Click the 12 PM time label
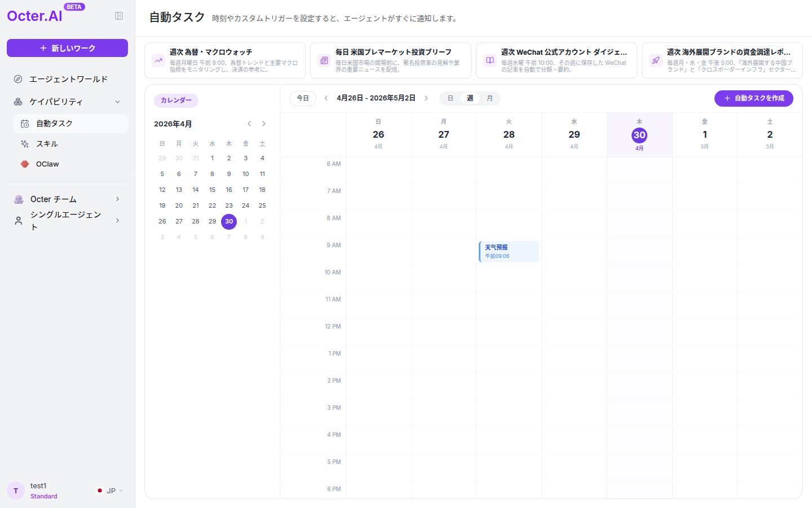 click(x=333, y=326)
